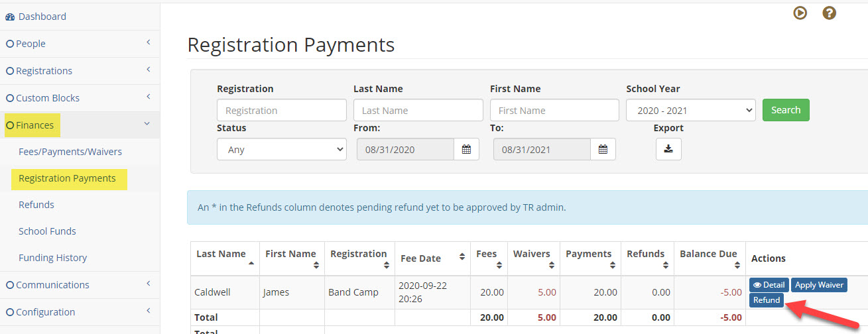Image resolution: width=868 pixels, height=334 pixels.
Task: Click the question mark help icon
Action: tap(829, 13)
